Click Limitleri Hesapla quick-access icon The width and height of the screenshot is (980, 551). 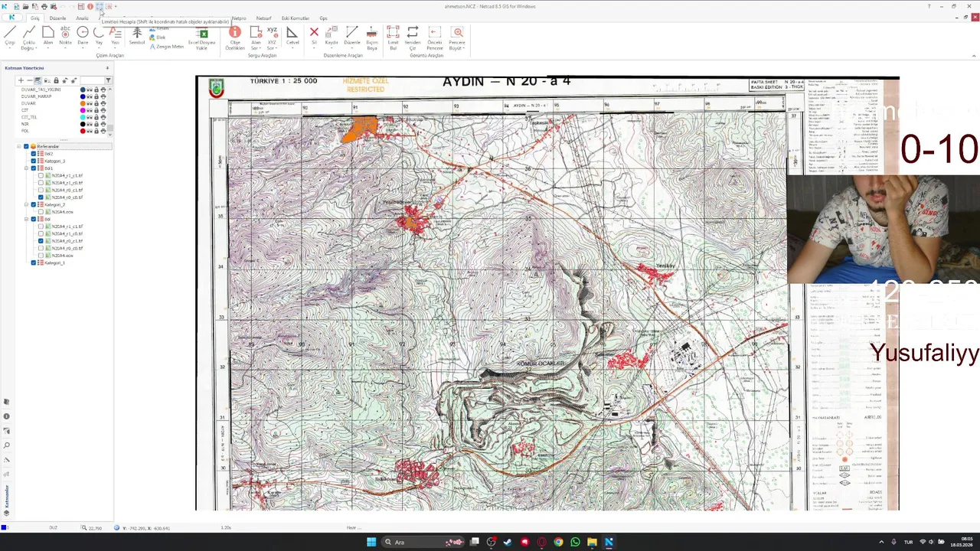coord(99,7)
